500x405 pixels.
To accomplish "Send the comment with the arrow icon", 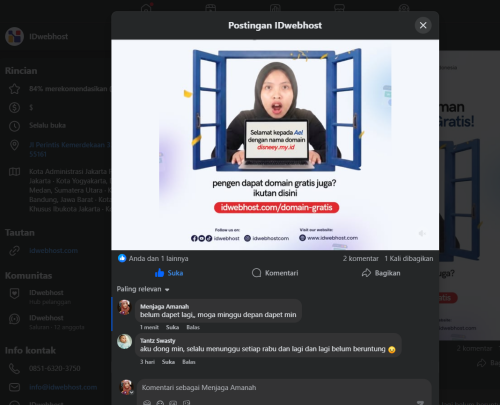I will pos(420,403).
